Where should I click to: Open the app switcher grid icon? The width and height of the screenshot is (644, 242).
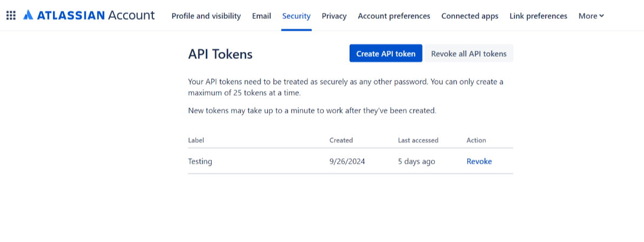[x=11, y=16]
